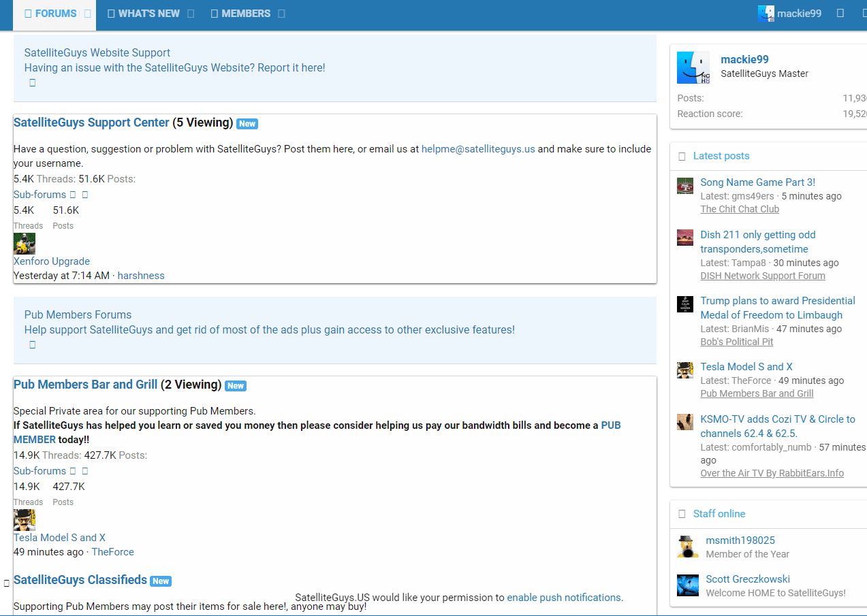
Task: Open the What's New dropdown arrow
Action: point(191,14)
